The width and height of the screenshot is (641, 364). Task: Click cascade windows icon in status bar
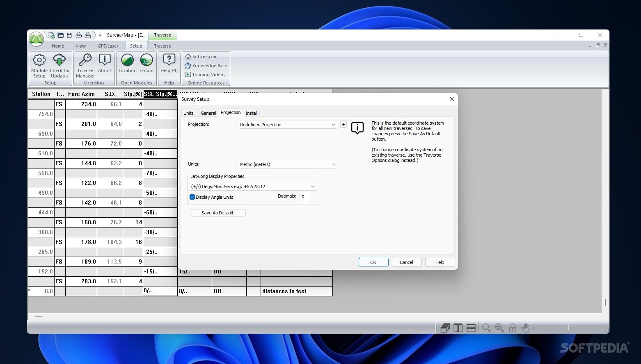tap(445, 328)
